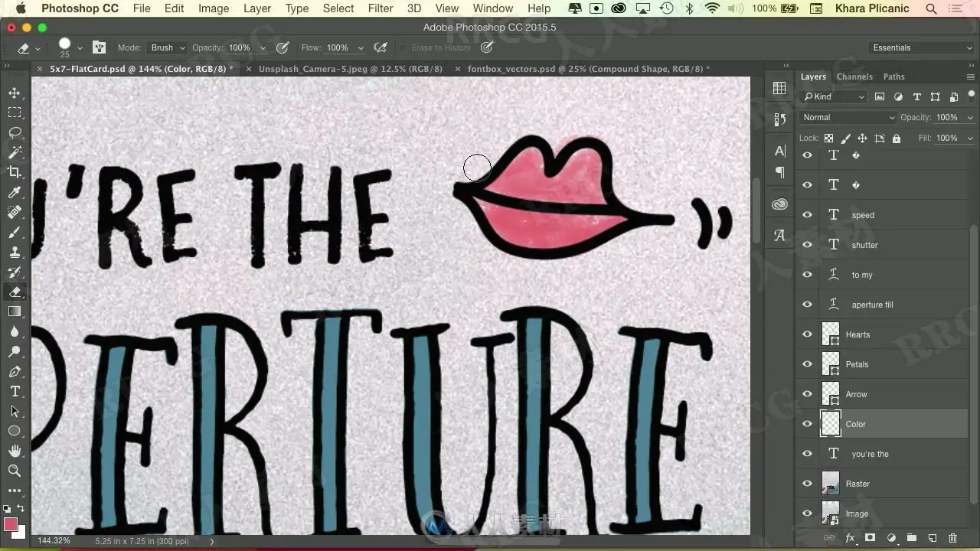
Task: Open the Layer menu
Action: click(x=257, y=8)
